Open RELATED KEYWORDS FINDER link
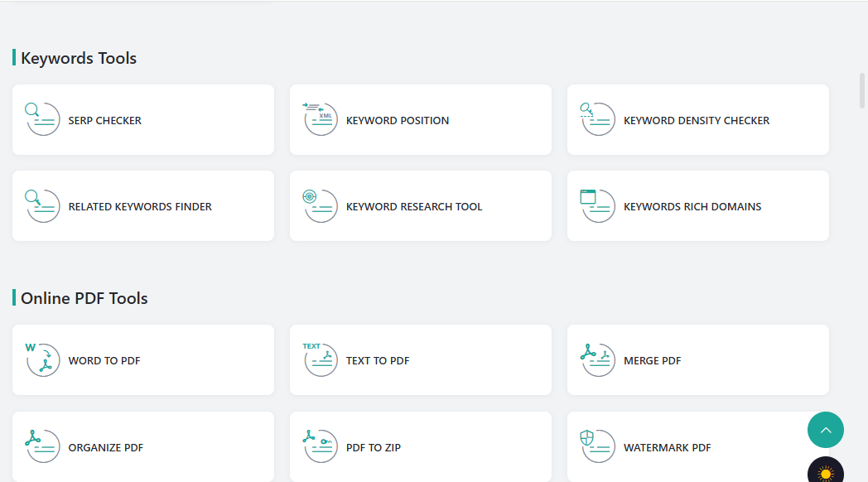Viewport: 868px width, 482px height. click(140, 207)
